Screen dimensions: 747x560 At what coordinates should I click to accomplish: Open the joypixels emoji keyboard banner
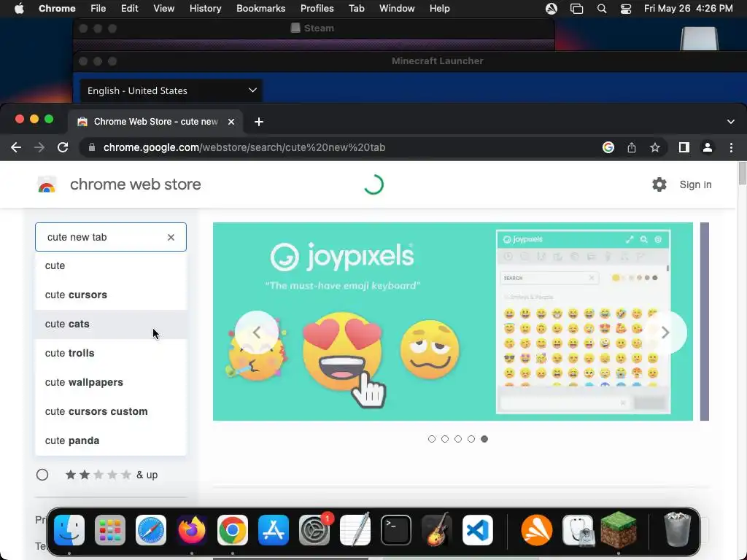tap(452, 322)
